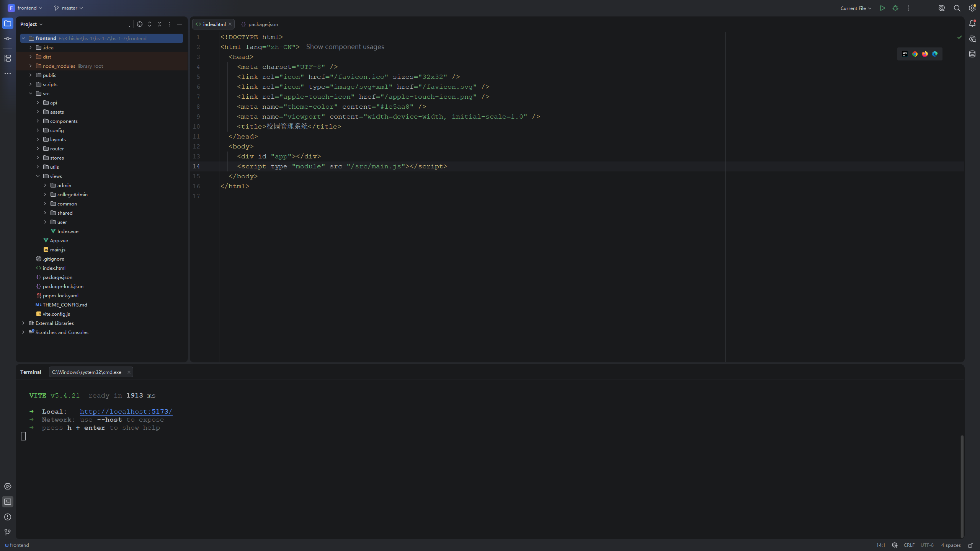Open the Commit tool window

tap(8, 39)
